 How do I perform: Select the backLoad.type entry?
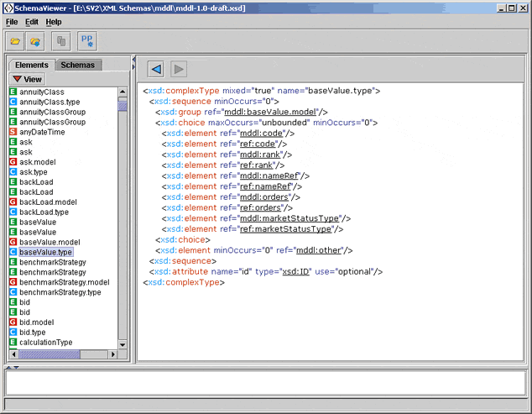coord(44,212)
